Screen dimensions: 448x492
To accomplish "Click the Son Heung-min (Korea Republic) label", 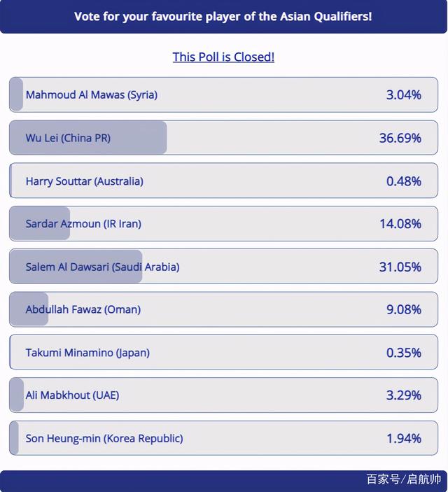I will pos(104,438).
